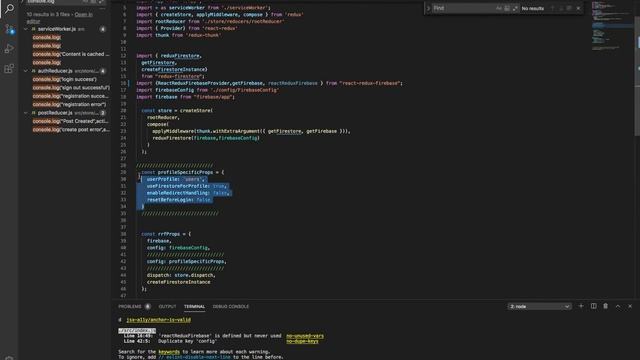640x360 pixels.
Task: Click 'import firebase from' line
Action: [x=185, y=97]
